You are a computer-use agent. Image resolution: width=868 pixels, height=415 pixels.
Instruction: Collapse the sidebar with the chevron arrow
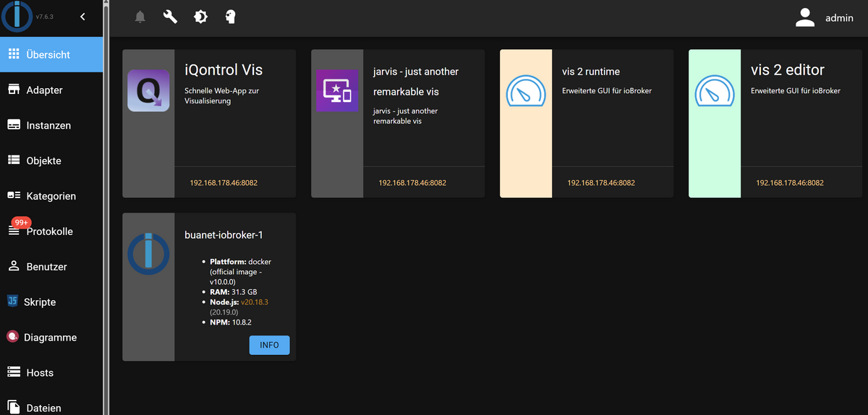82,17
